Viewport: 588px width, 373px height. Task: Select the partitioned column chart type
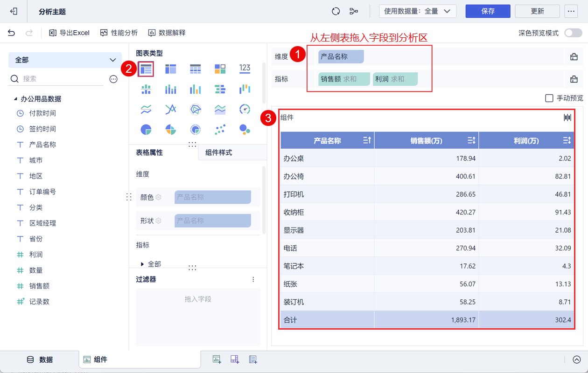click(146, 89)
